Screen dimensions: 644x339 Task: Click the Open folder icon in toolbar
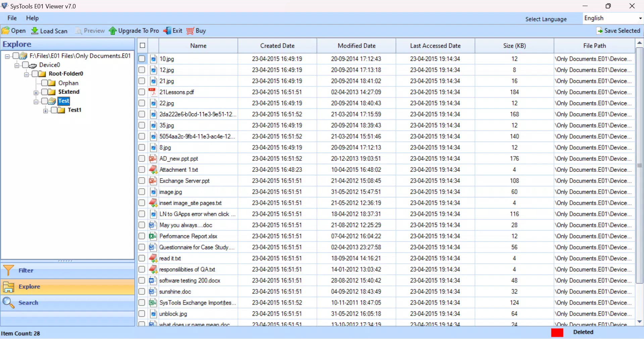[x=5, y=31]
